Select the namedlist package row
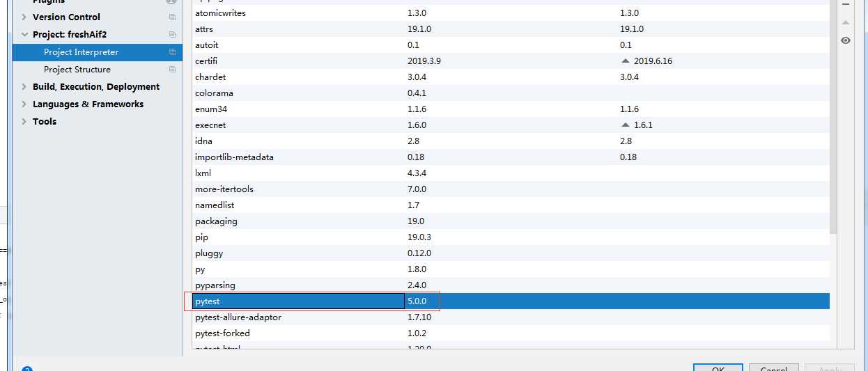Viewport: 868px width, 371px height. (511, 205)
